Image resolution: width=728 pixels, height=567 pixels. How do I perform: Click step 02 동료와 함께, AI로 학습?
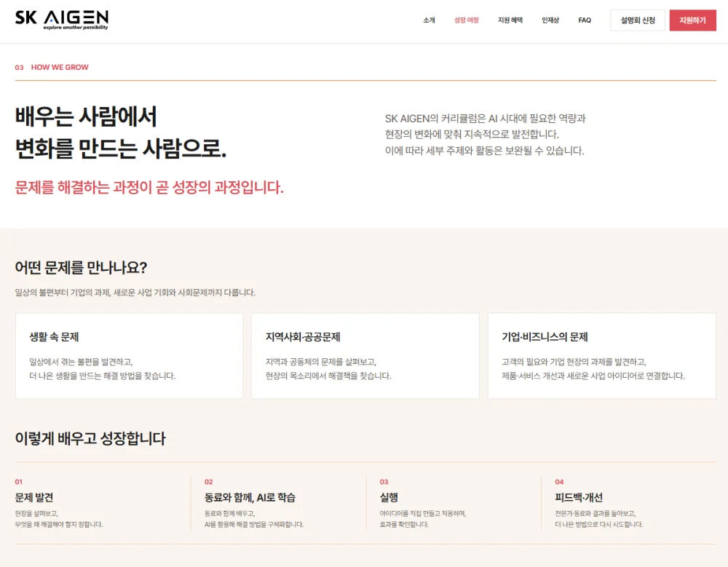tap(250, 497)
